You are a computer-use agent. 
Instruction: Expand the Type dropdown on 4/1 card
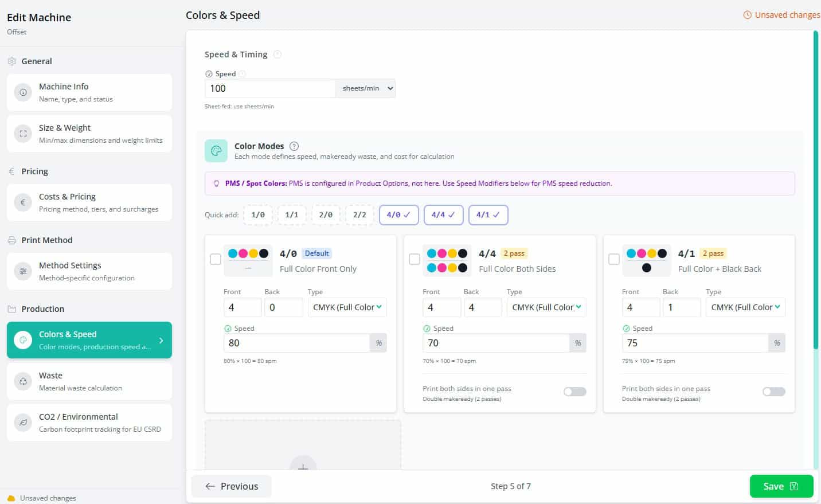[745, 307]
